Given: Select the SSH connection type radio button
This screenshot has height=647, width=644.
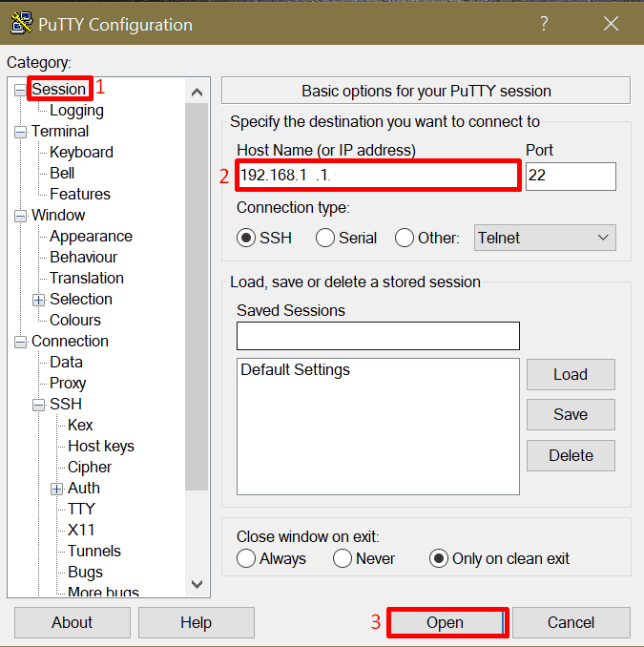Looking at the screenshot, I should click(246, 238).
